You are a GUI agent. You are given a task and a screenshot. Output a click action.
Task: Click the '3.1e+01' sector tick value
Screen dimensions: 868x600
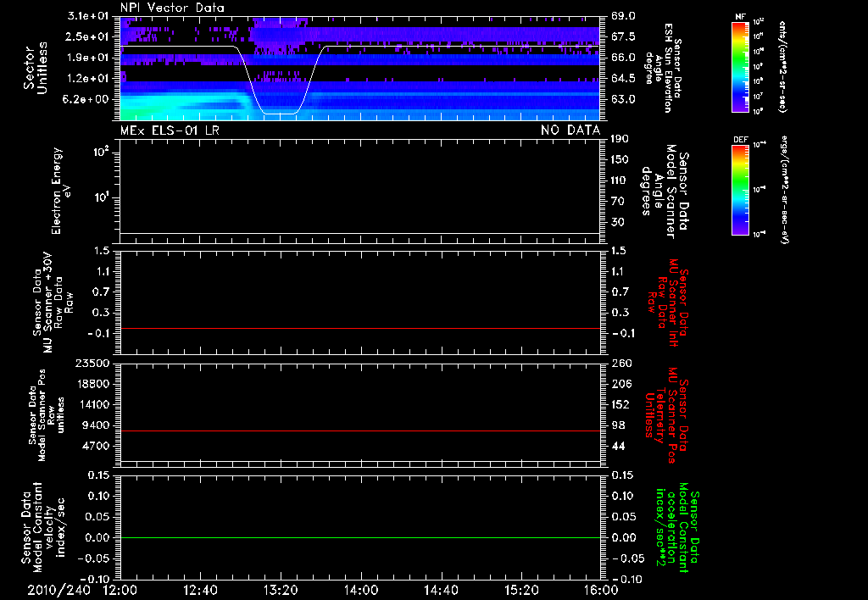[87, 16]
